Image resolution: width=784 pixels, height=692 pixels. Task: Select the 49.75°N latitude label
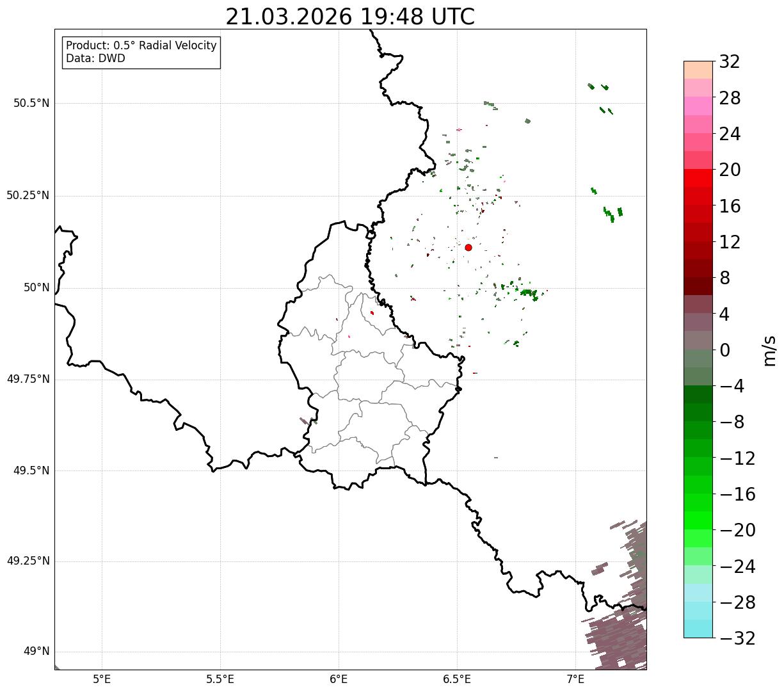point(28,379)
